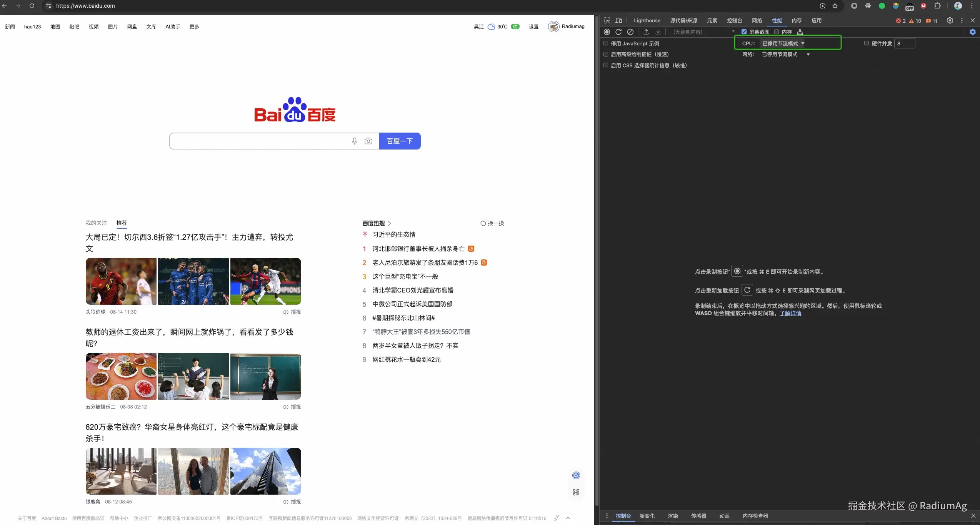Toggle the device toolbar icon
This screenshot has height=525, width=980.
(x=618, y=21)
